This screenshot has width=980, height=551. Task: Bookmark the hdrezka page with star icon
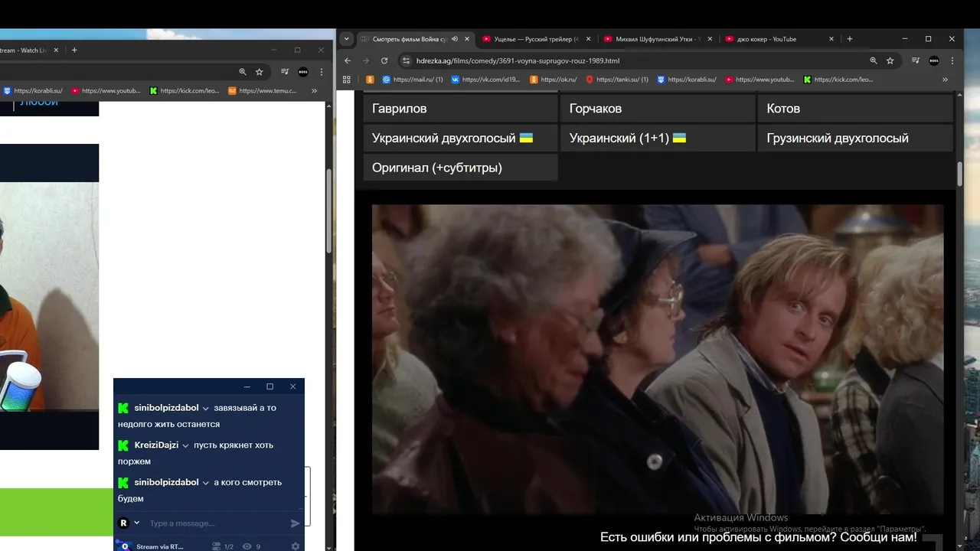coord(890,60)
